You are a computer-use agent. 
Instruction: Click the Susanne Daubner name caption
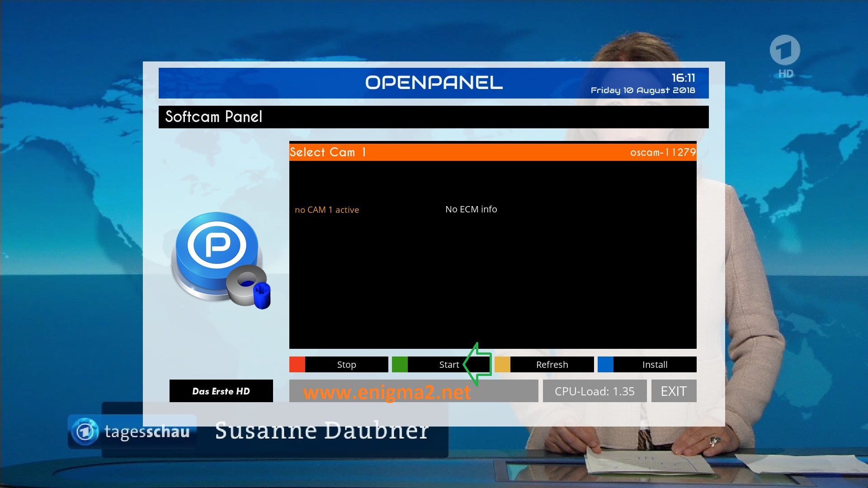click(x=322, y=430)
